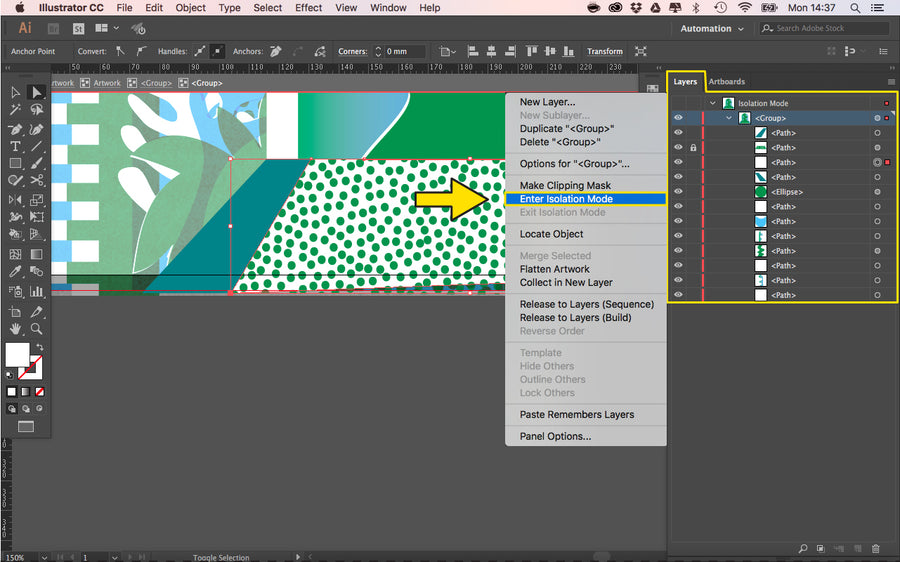Hide the Ellipse layer using its eye icon
This screenshot has width=900, height=562.
tap(678, 192)
